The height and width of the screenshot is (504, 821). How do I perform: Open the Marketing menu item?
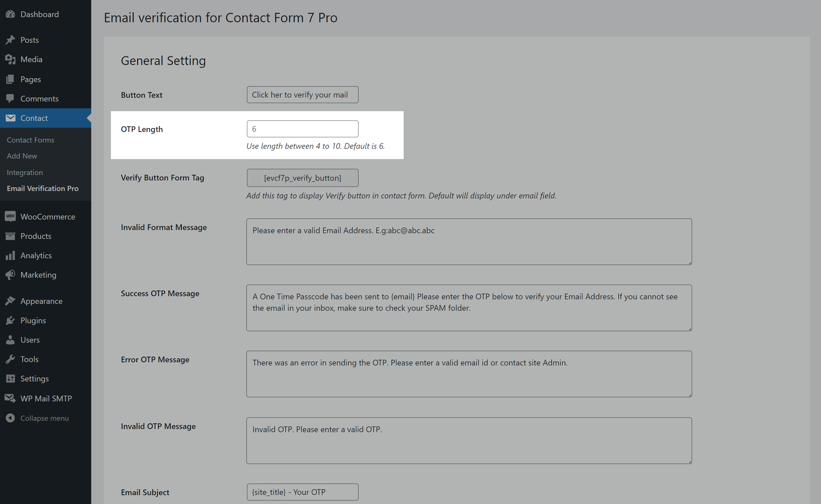click(46, 275)
